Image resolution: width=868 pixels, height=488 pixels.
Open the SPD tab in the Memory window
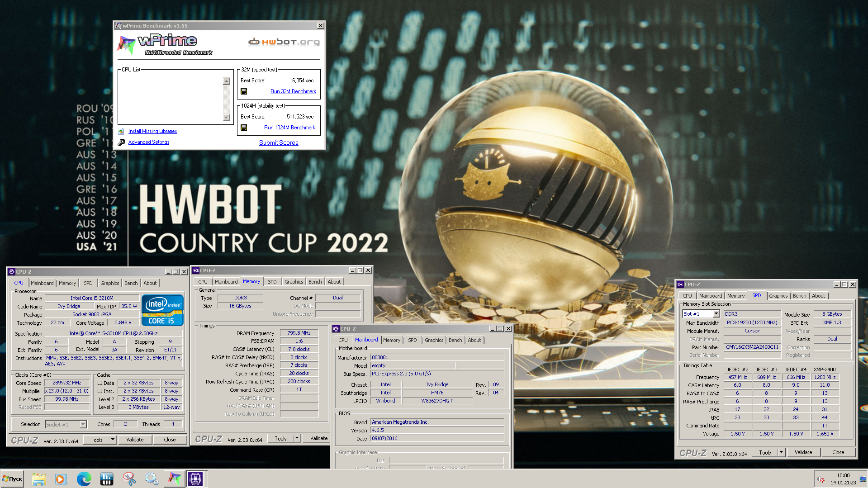point(272,282)
